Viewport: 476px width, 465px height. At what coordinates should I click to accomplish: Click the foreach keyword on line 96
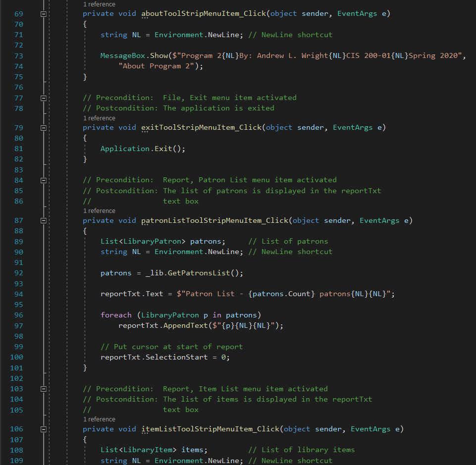point(116,315)
